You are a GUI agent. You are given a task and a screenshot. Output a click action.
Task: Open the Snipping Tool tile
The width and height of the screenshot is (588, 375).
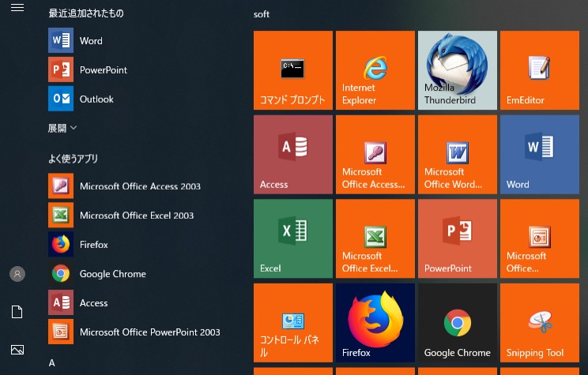pyautogui.click(x=540, y=323)
